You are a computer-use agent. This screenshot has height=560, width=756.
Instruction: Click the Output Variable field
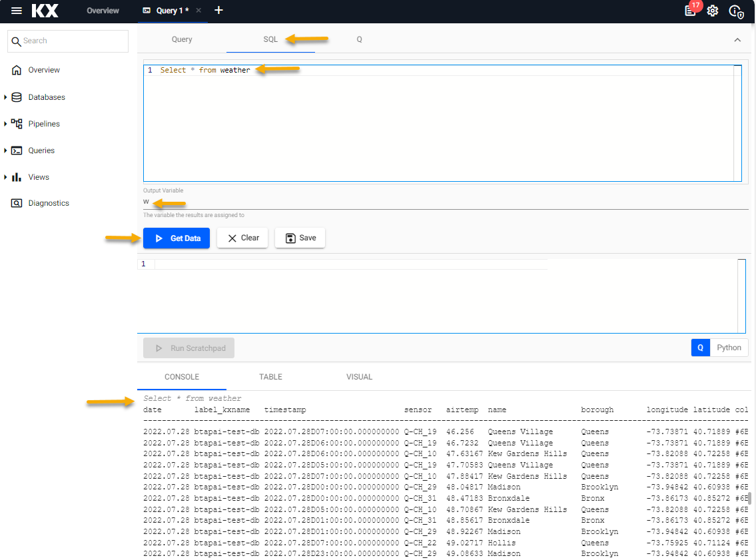coord(446,202)
